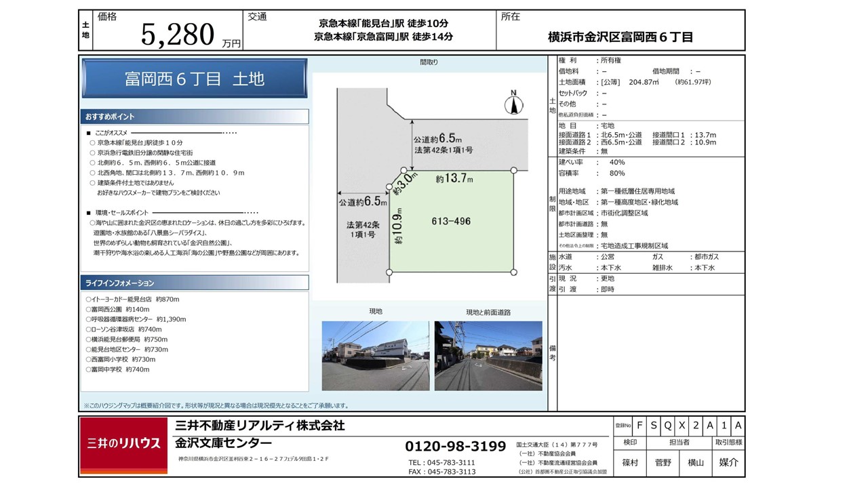Image resolution: width=868 pixels, height=488 pixels.
Task: Expand the おすすめポイント section header
Action: (x=195, y=117)
